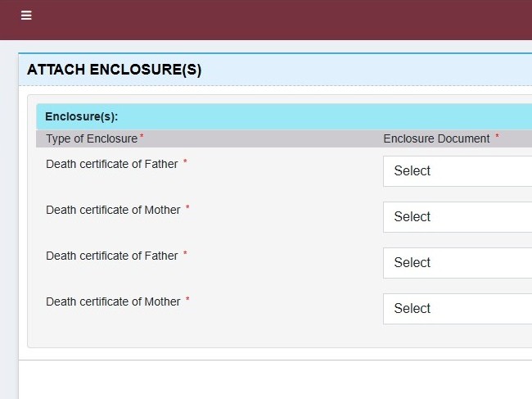Viewport: 532px width, 399px height.
Task: Click red asterisk next to 'Type of Enclosure'
Action: pyautogui.click(x=142, y=137)
